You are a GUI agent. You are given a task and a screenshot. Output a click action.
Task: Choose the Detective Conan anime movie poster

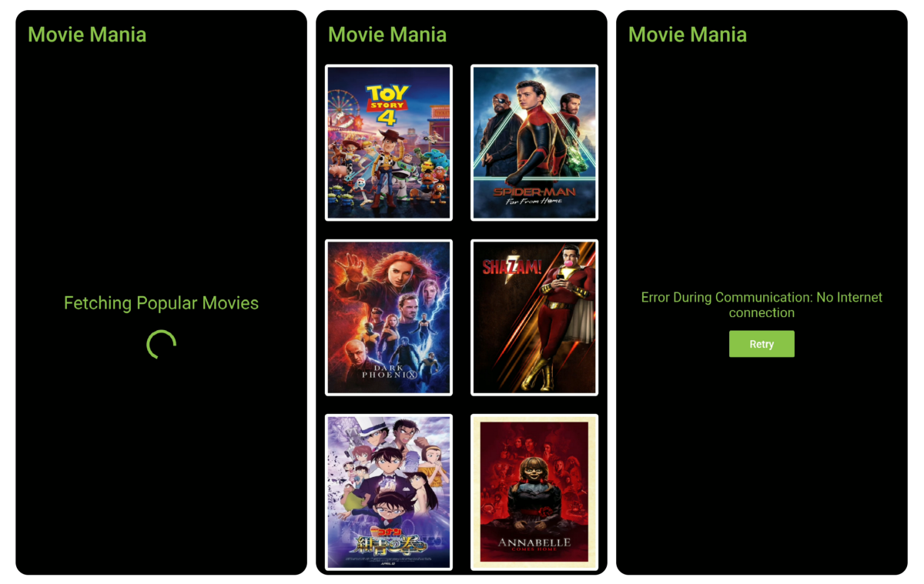pos(389,492)
